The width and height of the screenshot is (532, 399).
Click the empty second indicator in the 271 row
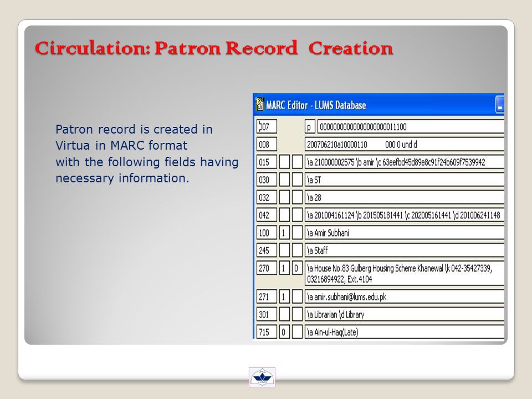click(x=297, y=296)
